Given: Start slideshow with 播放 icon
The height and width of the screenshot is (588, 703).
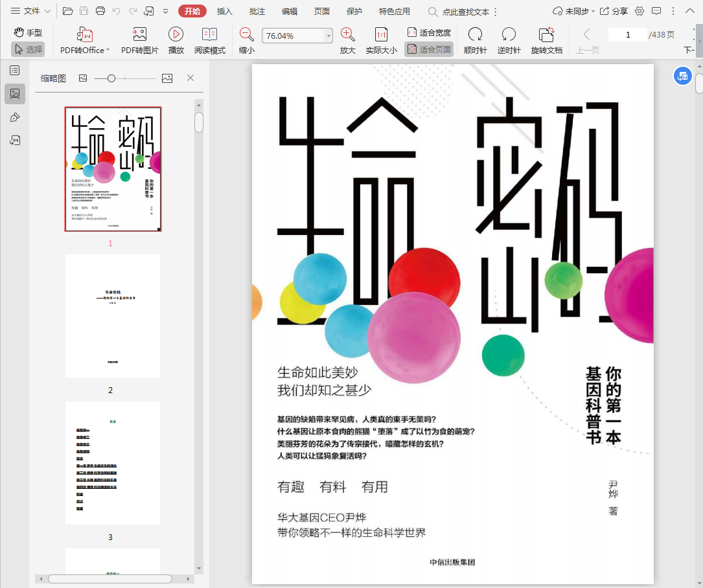Looking at the screenshot, I should [176, 35].
